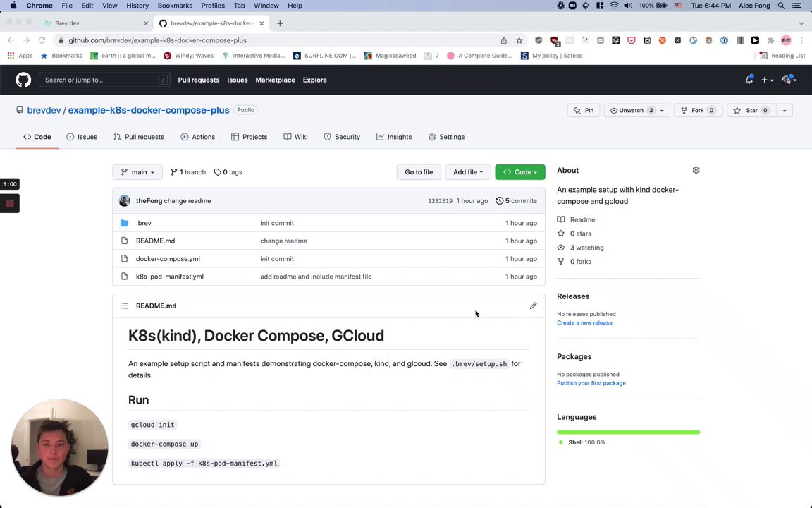Click the README edit pencil icon
812x508 pixels.
[x=533, y=306]
